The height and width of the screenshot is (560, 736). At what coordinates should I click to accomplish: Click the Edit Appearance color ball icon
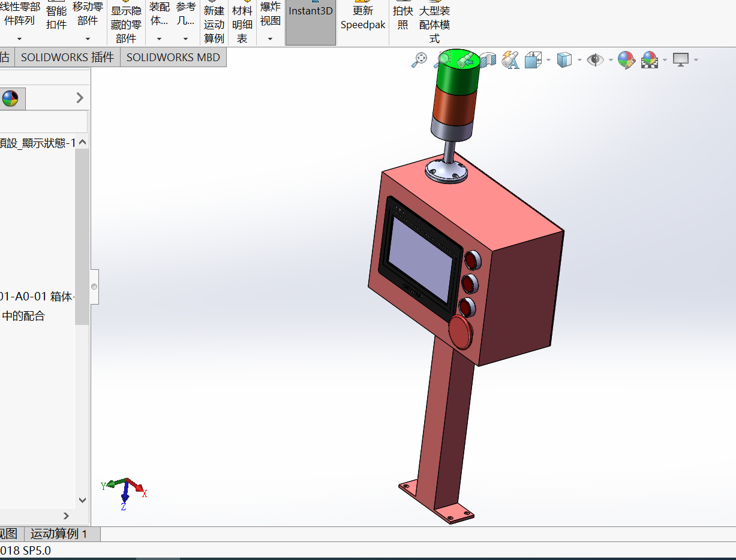coord(626,60)
